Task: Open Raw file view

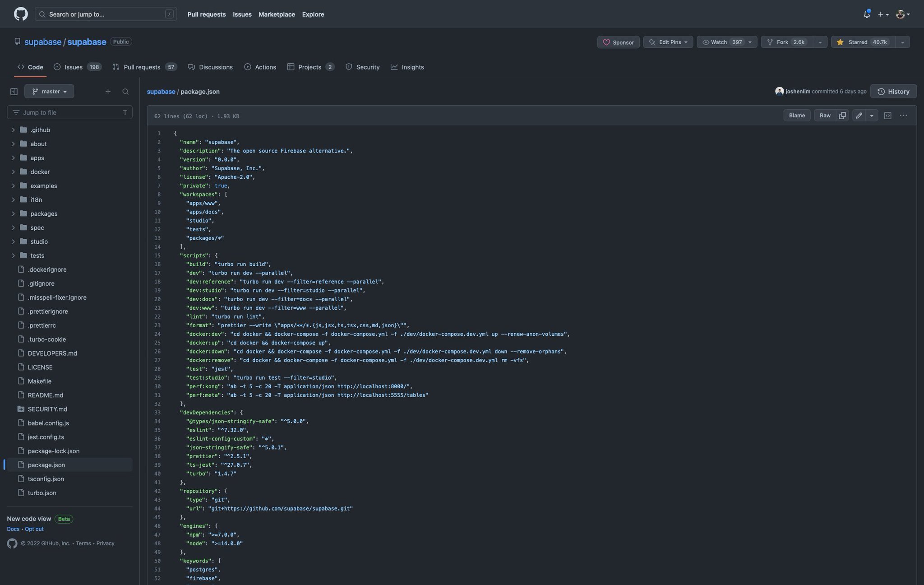Action: [825, 116]
